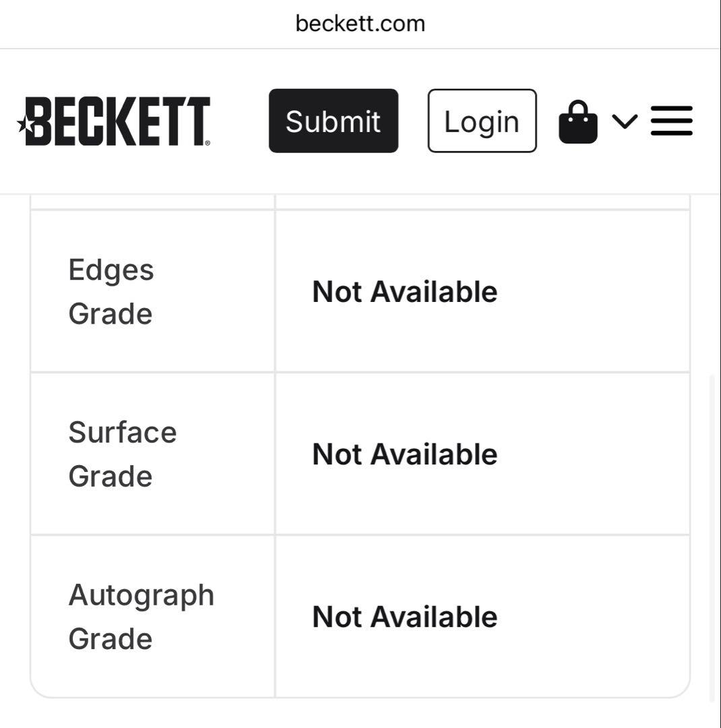The image size is (721, 728).
Task: Click the word Surface in the table
Action: tap(122, 432)
